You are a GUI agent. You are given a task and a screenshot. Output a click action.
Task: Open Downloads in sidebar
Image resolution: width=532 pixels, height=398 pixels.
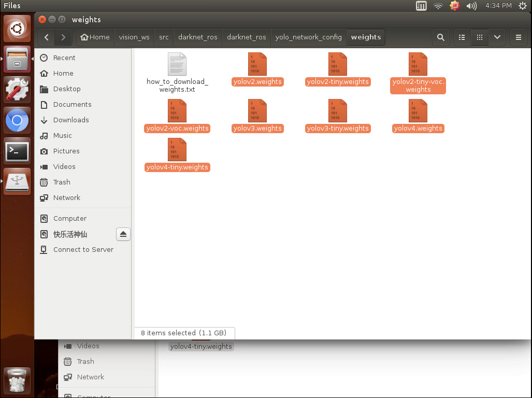point(71,120)
